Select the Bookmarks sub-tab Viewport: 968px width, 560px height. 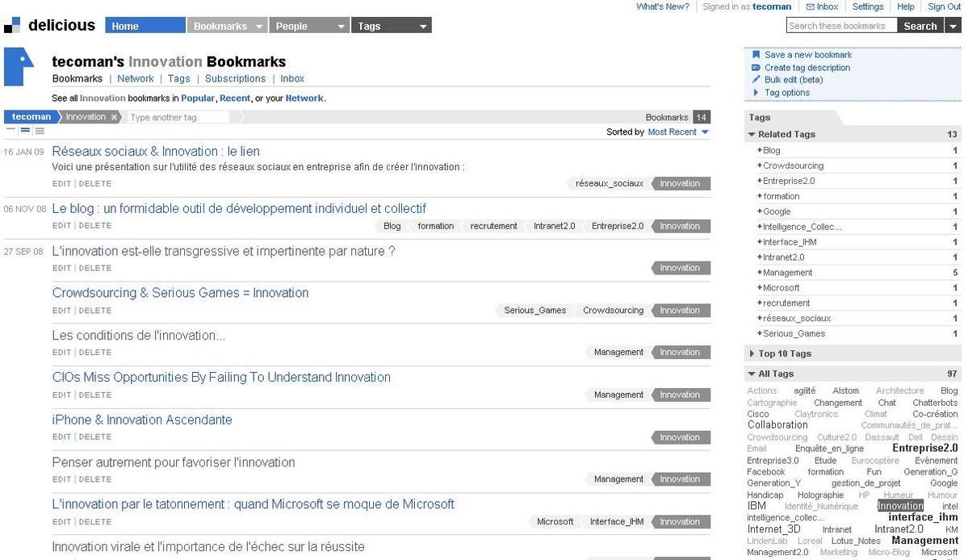point(78,78)
